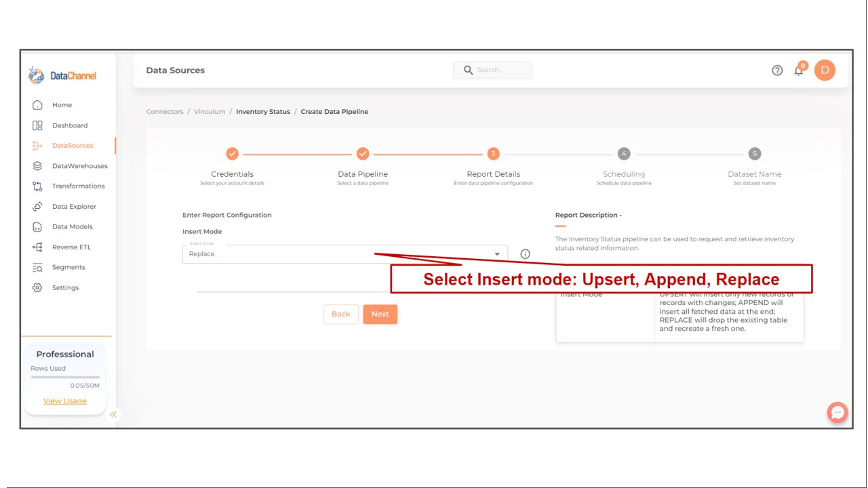Click the Create Data Pipeline breadcrumb

334,112
